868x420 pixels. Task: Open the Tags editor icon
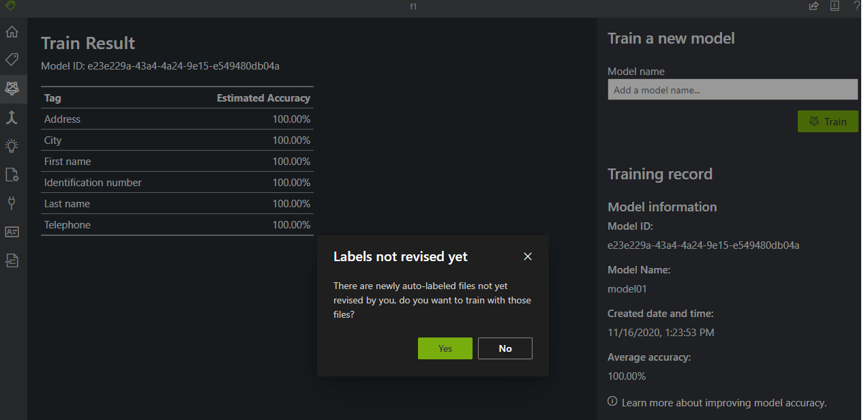click(12, 60)
